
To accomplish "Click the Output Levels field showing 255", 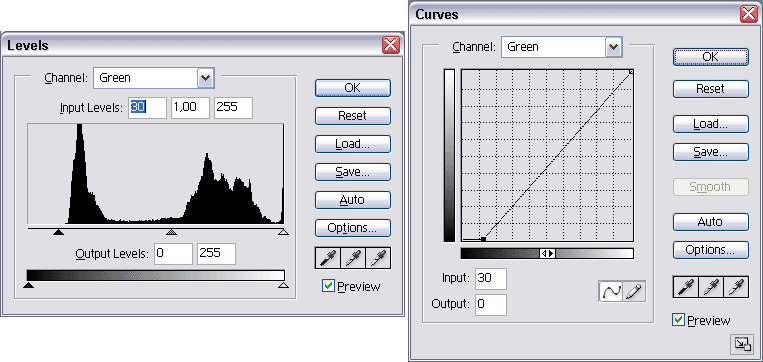I will [216, 254].
